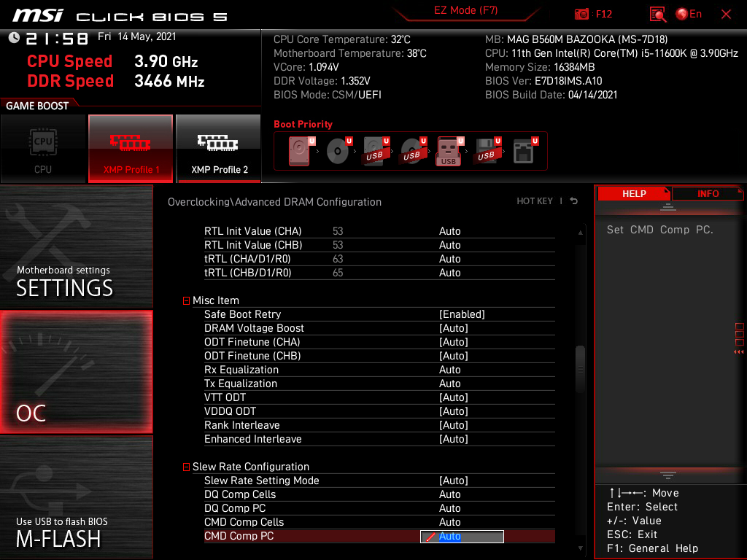
Task: Open Slew Rate Setting Mode option
Action: pos(379,481)
